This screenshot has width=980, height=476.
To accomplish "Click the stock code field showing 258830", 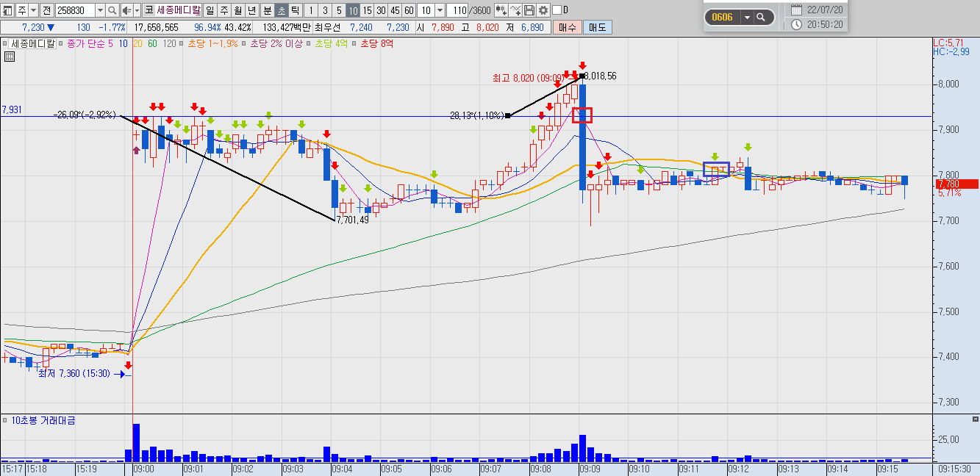I will pyautogui.click(x=76, y=10).
